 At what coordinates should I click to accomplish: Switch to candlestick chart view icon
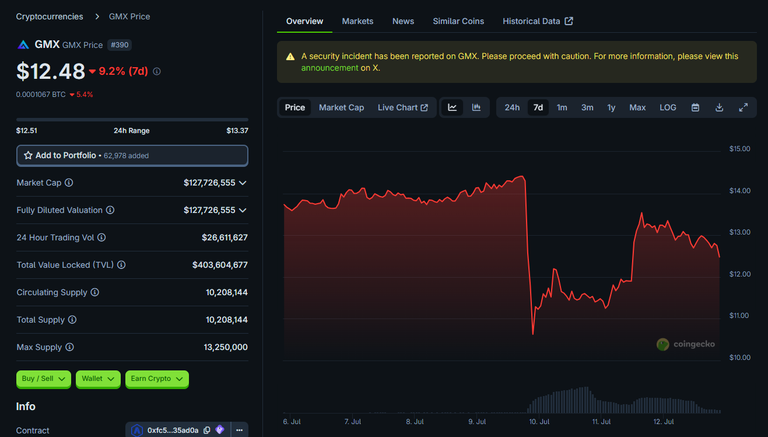pyautogui.click(x=476, y=107)
